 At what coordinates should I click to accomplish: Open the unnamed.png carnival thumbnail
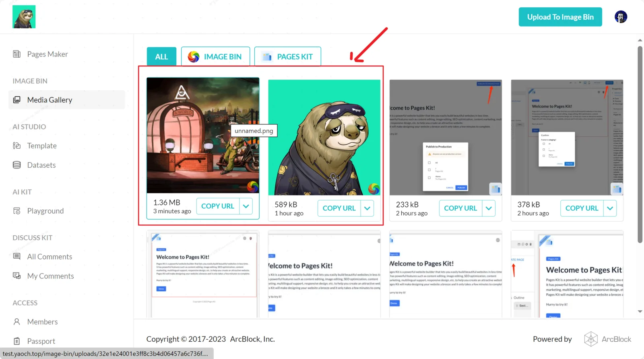click(203, 135)
